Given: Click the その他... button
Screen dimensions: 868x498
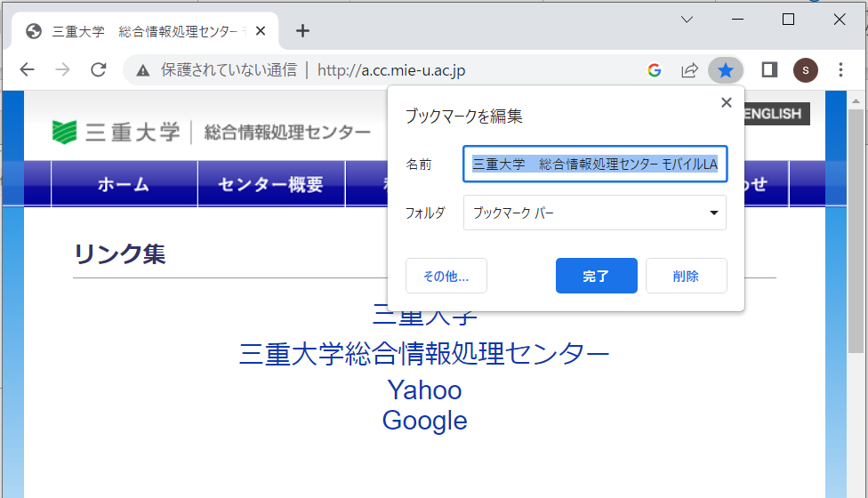Looking at the screenshot, I should coord(446,276).
